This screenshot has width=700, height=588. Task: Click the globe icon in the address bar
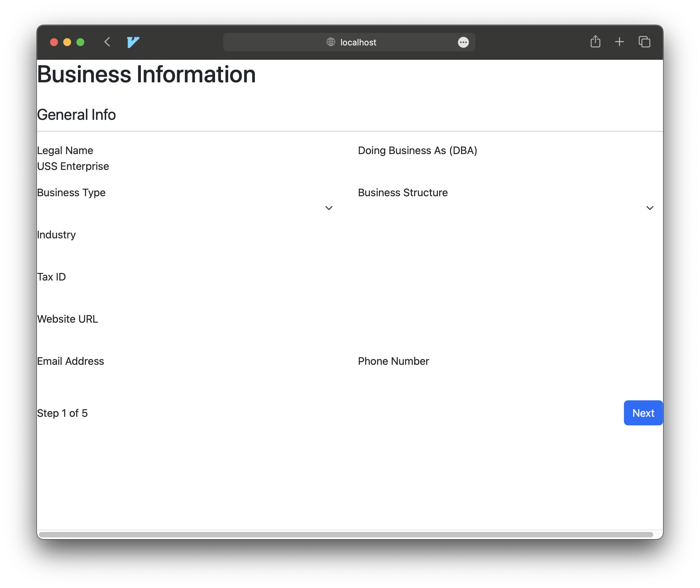click(x=330, y=42)
